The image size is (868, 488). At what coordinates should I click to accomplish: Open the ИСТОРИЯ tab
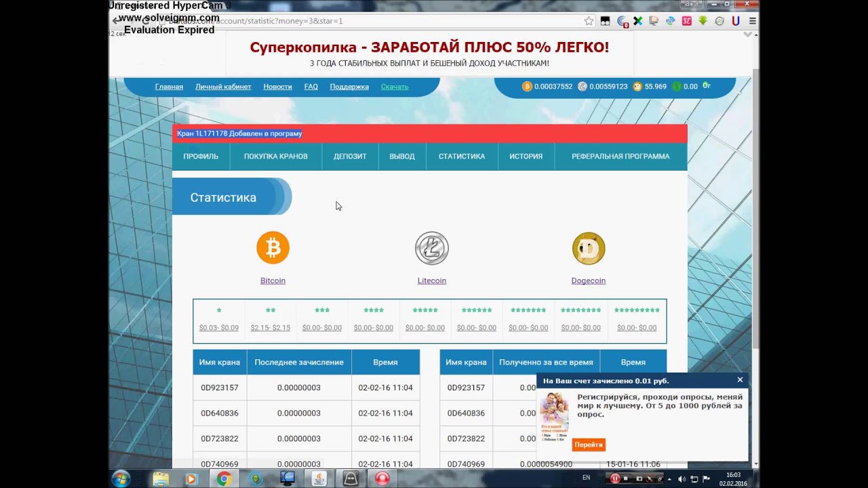pyautogui.click(x=526, y=157)
